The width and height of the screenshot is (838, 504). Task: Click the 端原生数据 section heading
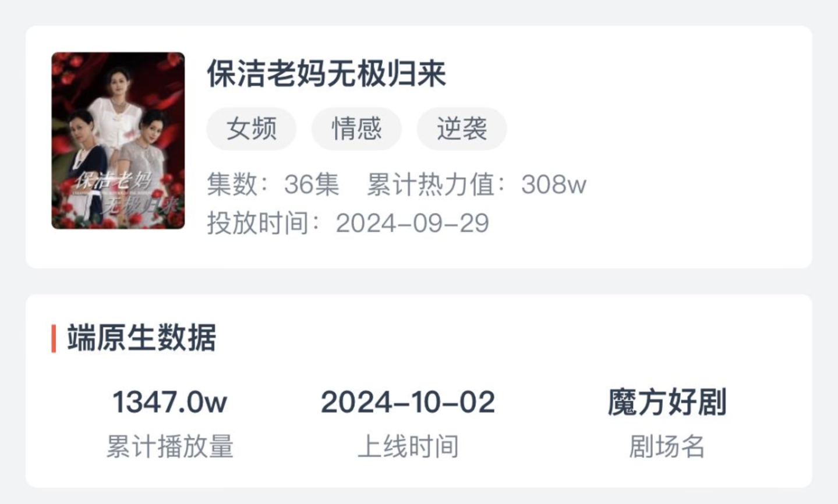coord(142,338)
